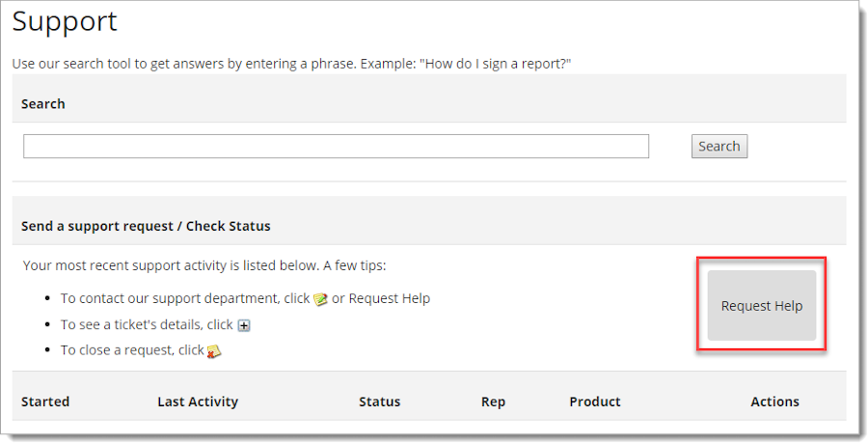The image size is (868, 443).
Task: Click the Request Help text in the first bullet
Action: 390,298
